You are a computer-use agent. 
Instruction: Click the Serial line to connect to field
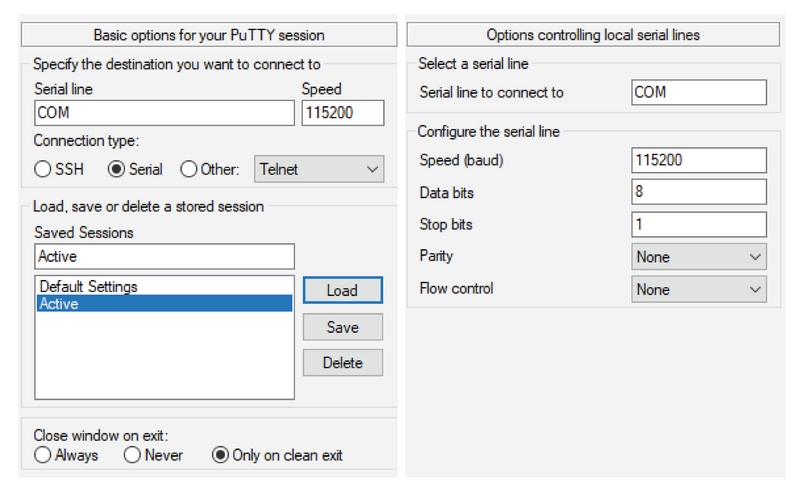[699, 92]
